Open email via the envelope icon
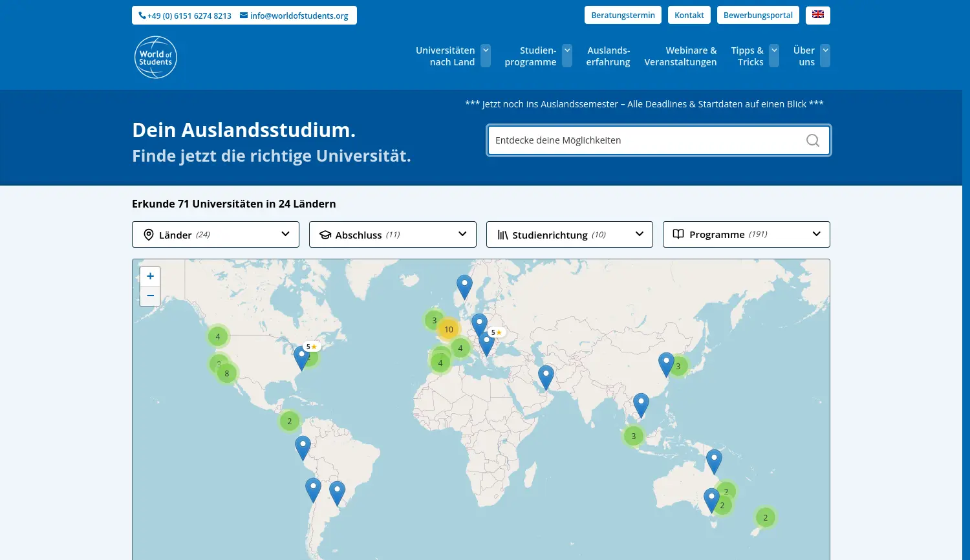This screenshot has height=560, width=970. point(243,15)
